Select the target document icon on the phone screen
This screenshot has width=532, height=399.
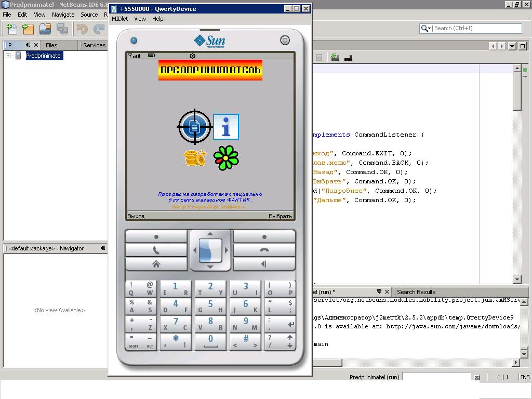[x=194, y=127]
